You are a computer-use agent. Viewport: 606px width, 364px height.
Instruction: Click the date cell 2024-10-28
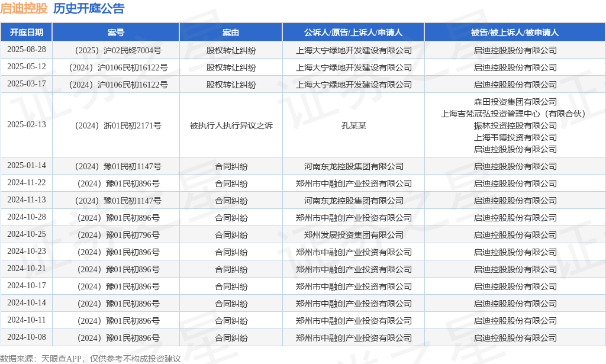tap(26, 217)
